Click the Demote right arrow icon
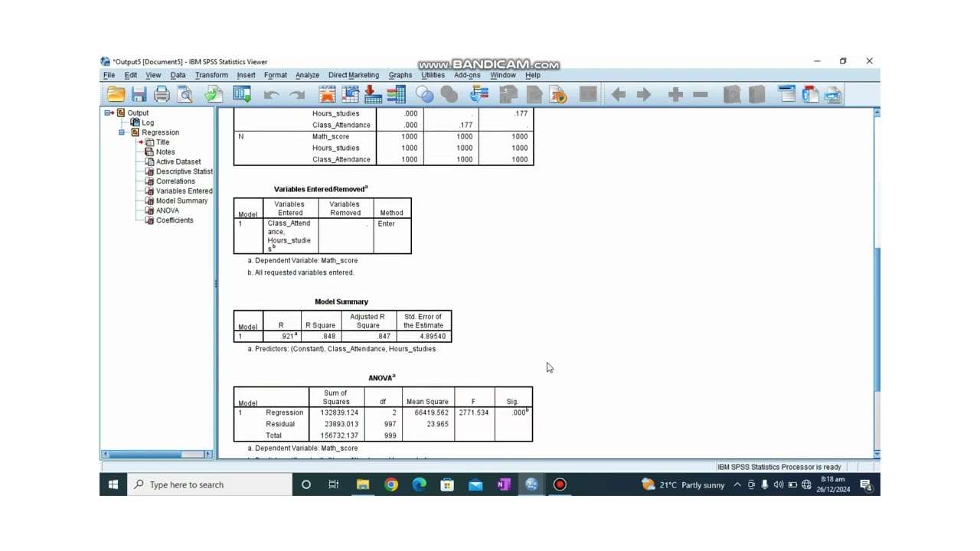The height and width of the screenshot is (551, 980). [x=644, y=94]
